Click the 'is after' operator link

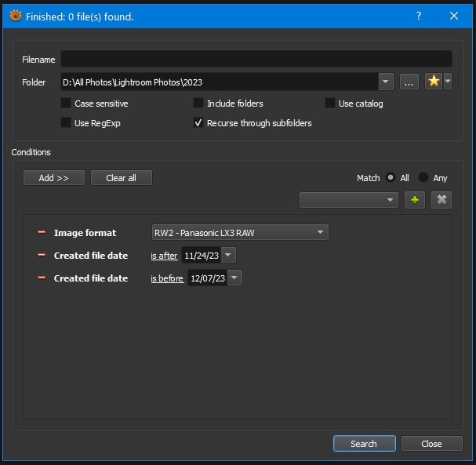(x=164, y=256)
